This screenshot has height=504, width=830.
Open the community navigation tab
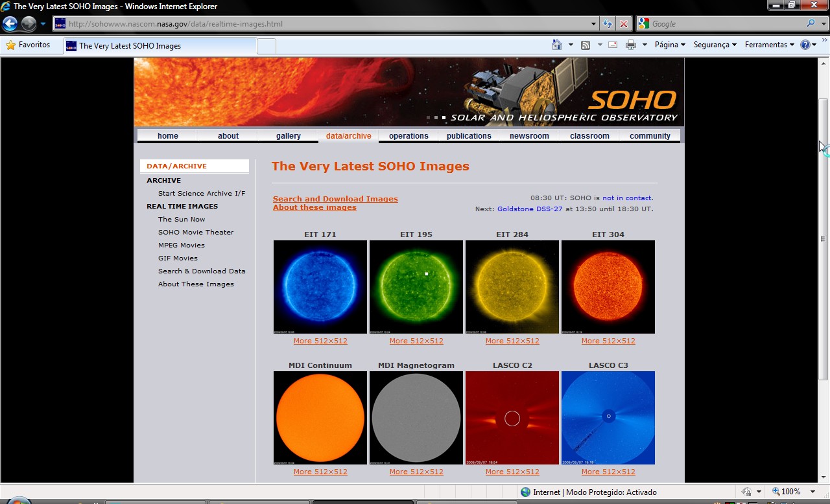point(650,136)
